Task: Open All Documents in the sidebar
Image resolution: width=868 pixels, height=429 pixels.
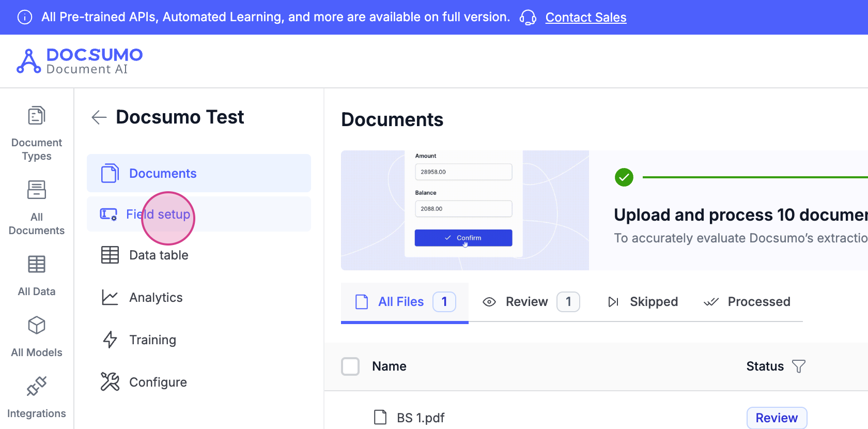Action: 37,208
